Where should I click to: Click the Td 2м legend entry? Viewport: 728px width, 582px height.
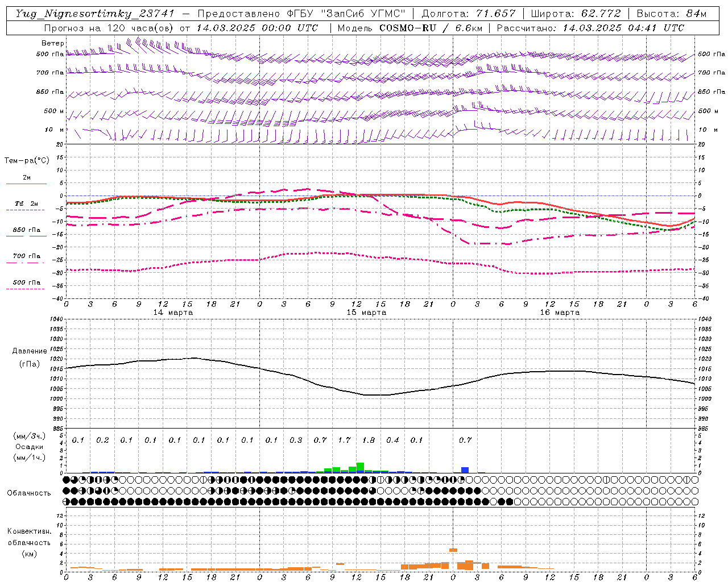[26, 203]
